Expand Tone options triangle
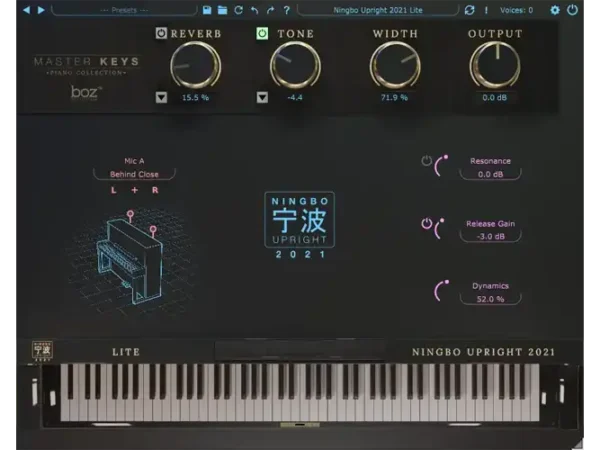 click(x=262, y=97)
